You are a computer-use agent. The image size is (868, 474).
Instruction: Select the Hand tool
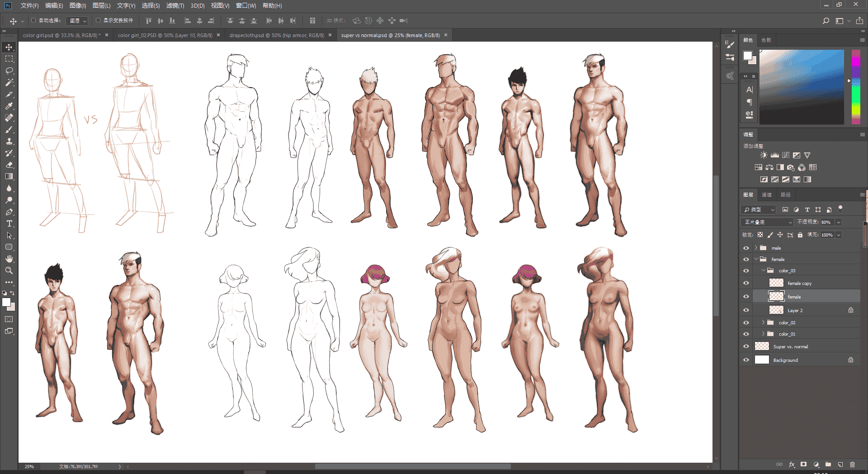pos(9,259)
